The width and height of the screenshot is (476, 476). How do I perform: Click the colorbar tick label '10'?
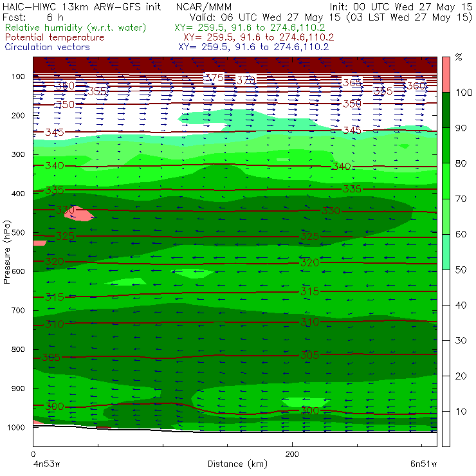click(461, 411)
